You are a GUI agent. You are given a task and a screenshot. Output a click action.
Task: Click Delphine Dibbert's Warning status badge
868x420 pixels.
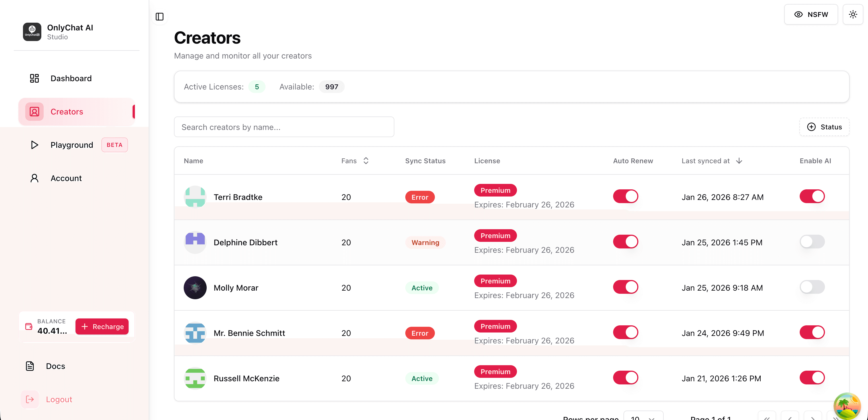pos(425,242)
